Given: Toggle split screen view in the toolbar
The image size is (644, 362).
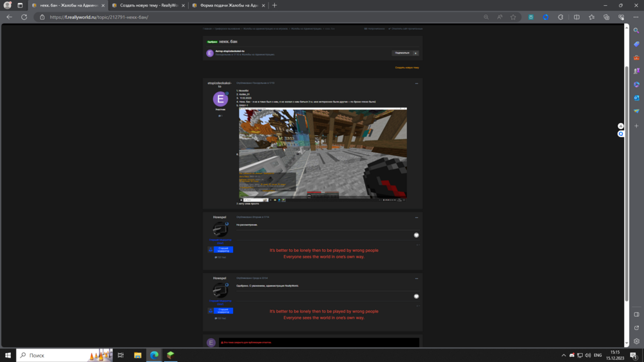Looking at the screenshot, I should (x=576, y=17).
